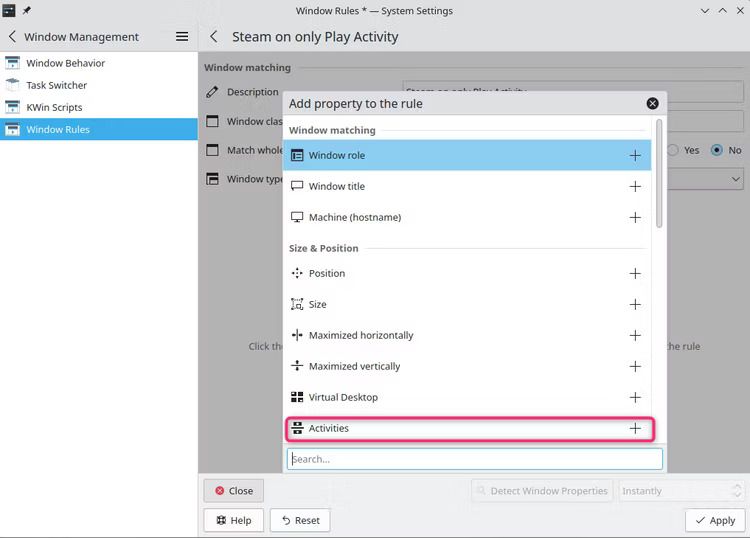Go back from the Steam rule page

[214, 37]
